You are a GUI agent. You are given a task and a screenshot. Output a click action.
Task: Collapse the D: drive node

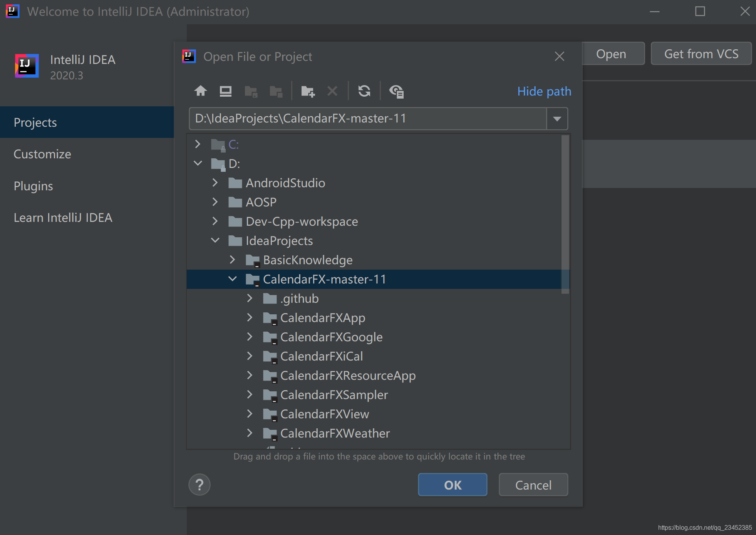point(198,163)
